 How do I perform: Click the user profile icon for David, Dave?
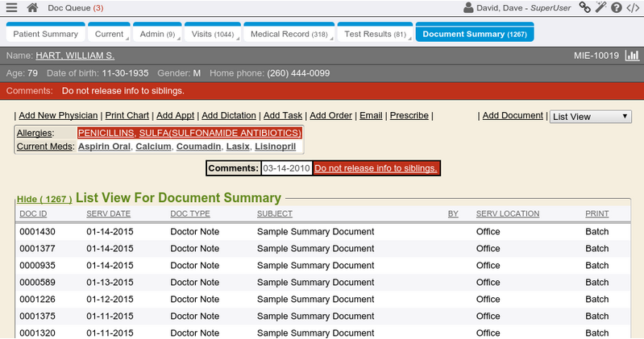pos(469,8)
